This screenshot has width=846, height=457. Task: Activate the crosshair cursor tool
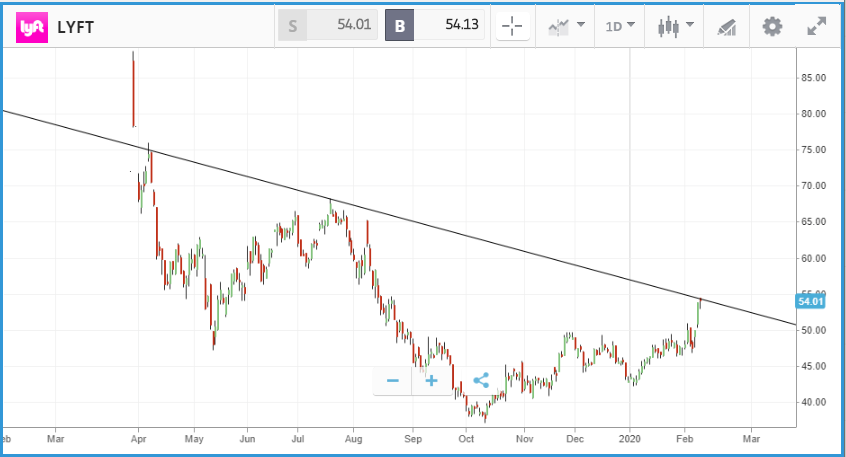513,27
